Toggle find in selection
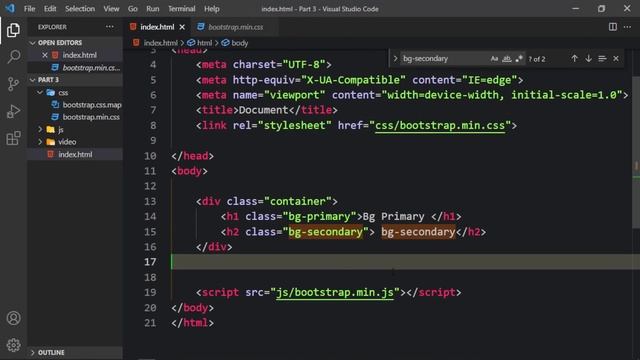 pyautogui.click(x=602, y=59)
